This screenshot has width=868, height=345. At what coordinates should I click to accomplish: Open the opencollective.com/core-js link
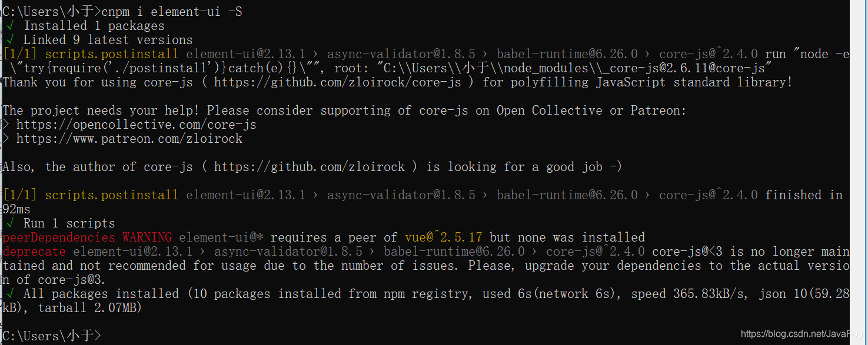tap(137, 125)
